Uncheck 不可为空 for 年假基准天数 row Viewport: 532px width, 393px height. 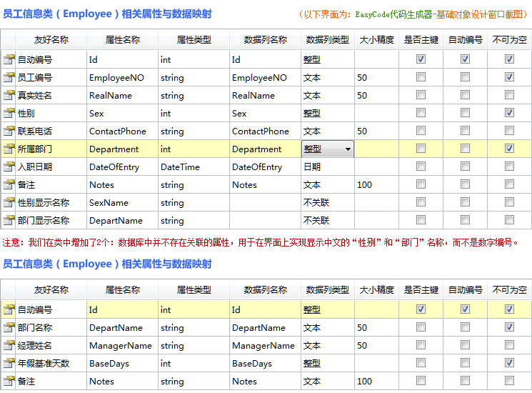point(509,363)
